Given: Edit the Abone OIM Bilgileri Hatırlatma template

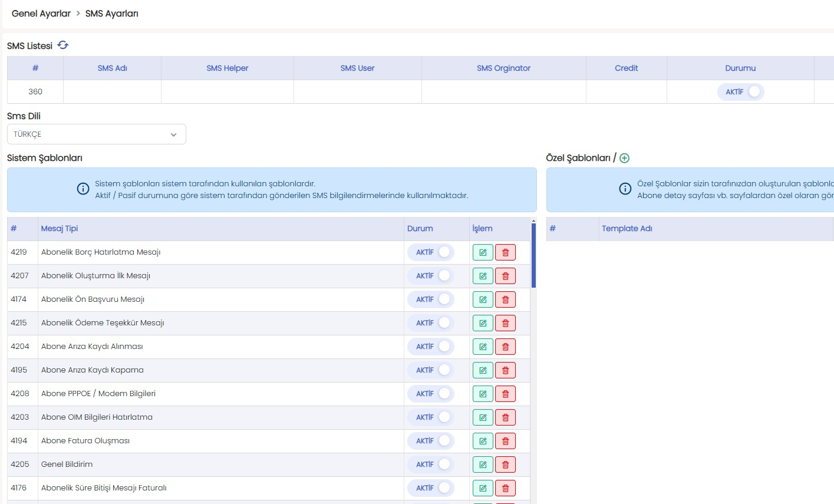Looking at the screenshot, I should pyautogui.click(x=483, y=417).
